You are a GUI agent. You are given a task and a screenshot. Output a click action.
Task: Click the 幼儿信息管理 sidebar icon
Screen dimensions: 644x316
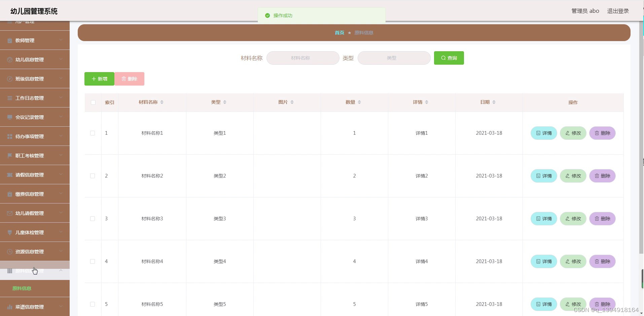coord(10,60)
